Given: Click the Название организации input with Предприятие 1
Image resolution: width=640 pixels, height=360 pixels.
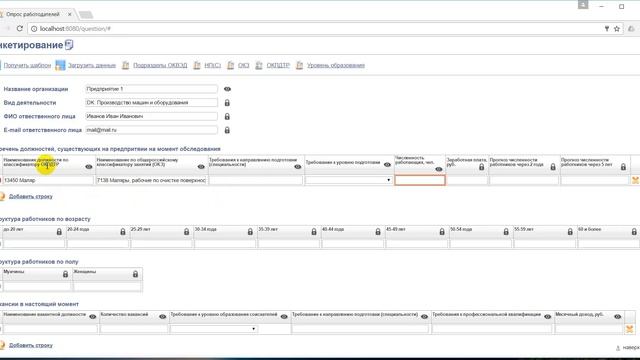Looking at the screenshot, I should 151,89.
